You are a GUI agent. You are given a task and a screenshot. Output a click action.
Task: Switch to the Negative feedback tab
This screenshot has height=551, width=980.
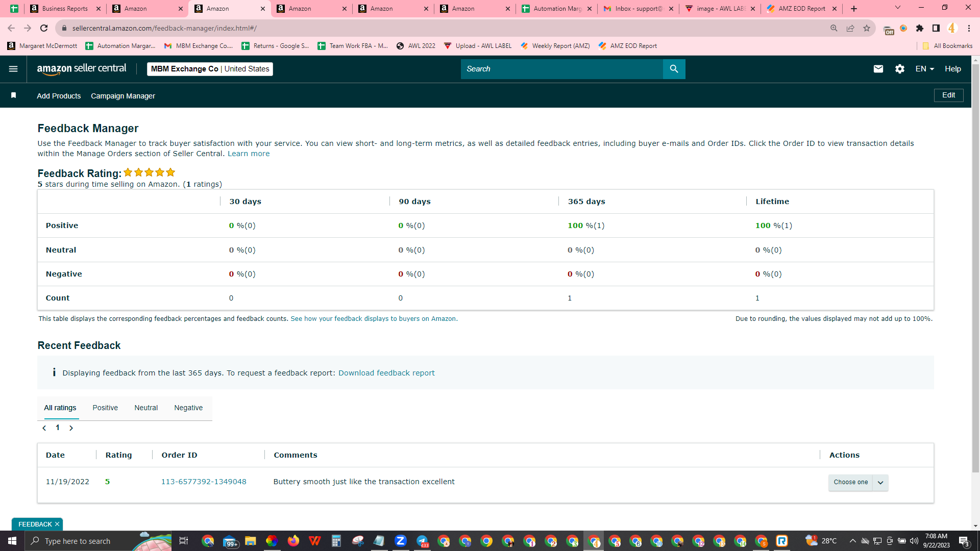(188, 408)
